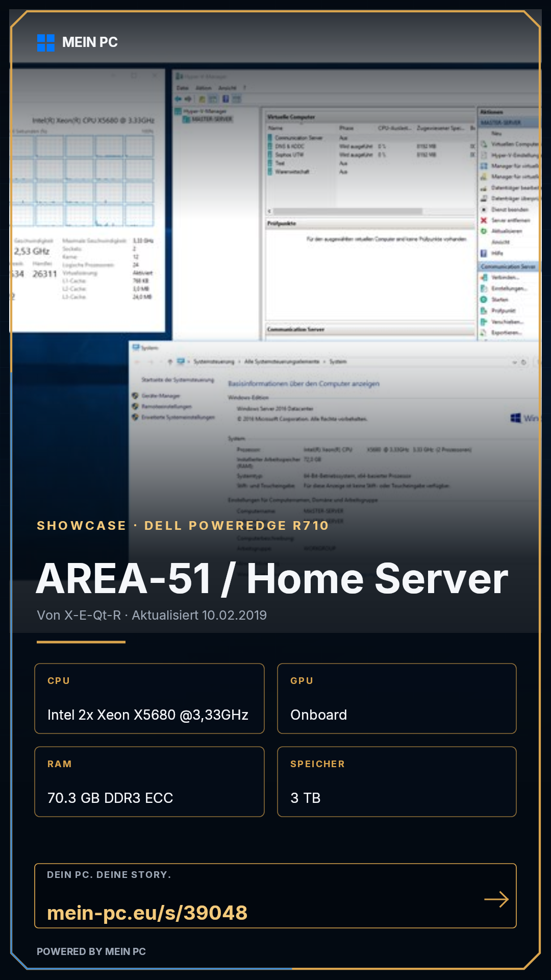This screenshot has width=551, height=980.
Task: Click the CPU usage graphs in Task Manager
Action: [x=82, y=181]
